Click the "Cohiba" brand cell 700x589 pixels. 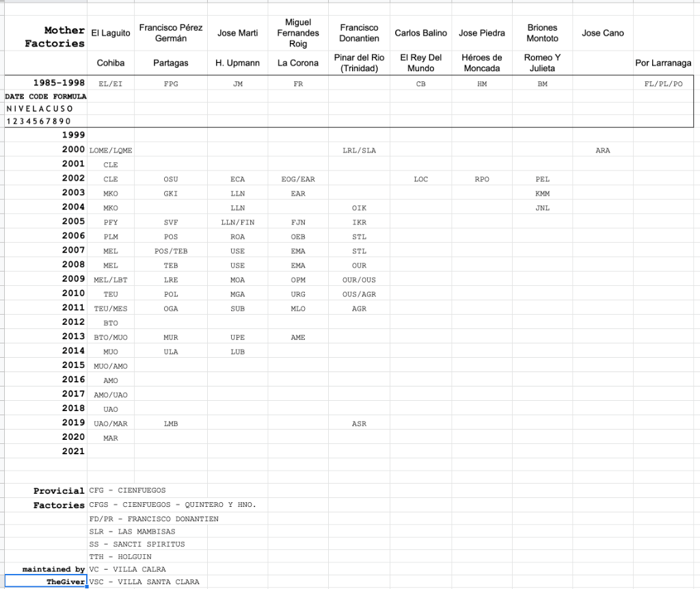click(x=111, y=63)
